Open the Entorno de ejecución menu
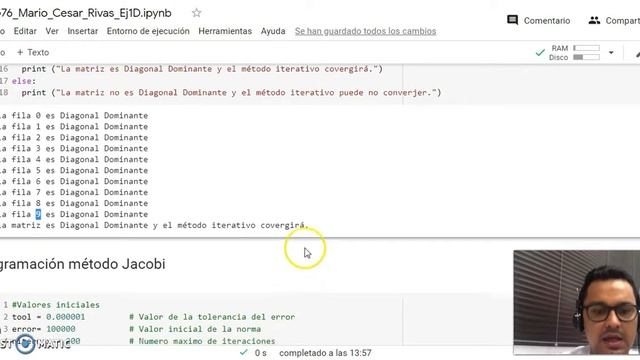Screen dimensions: 640x360 tap(148, 31)
